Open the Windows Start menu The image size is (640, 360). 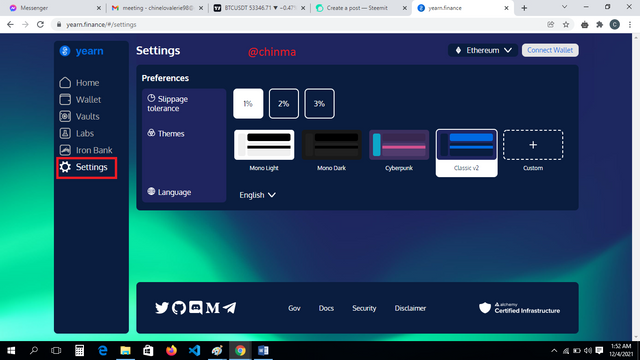pos(11,351)
